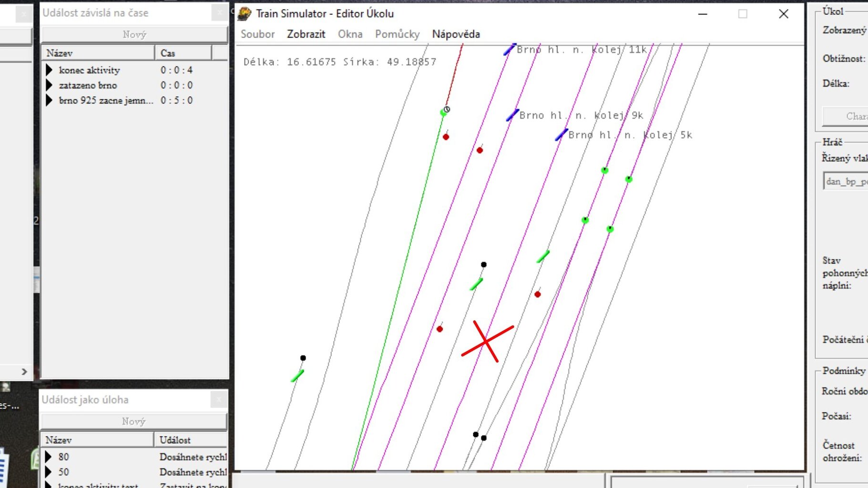Viewport: 868px width, 488px height.
Task: Expand the 'brno 925 zacne jemn...' event
Action: (x=49, y=101)
